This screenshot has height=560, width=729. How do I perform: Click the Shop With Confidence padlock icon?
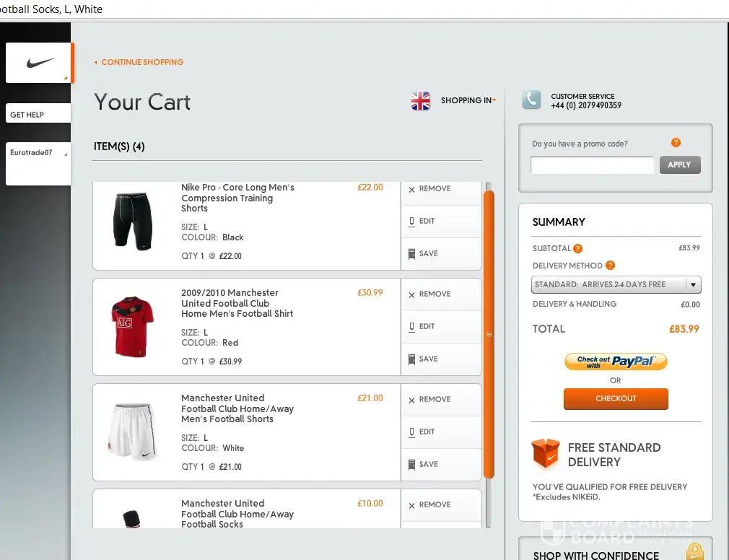tap(694, 551)
